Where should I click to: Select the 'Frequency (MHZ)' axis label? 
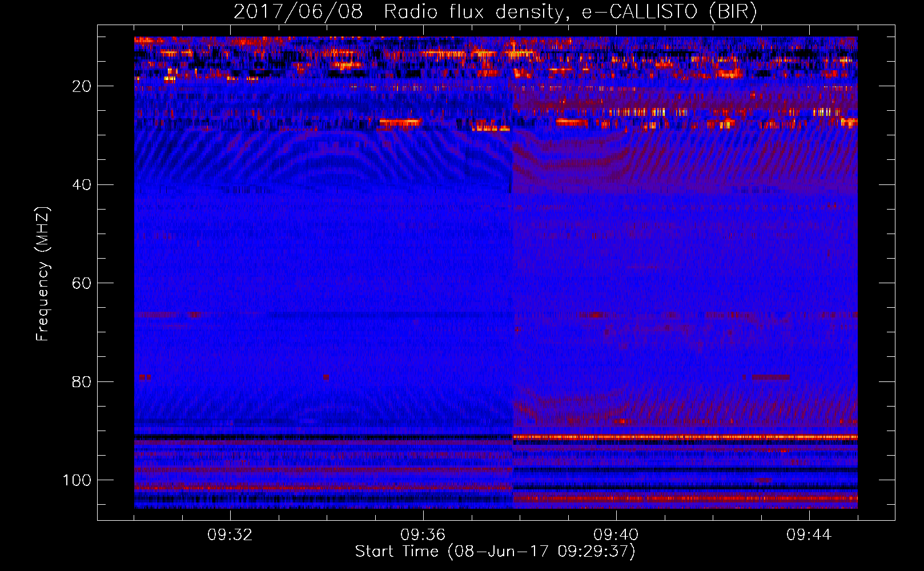click(43, 274)
